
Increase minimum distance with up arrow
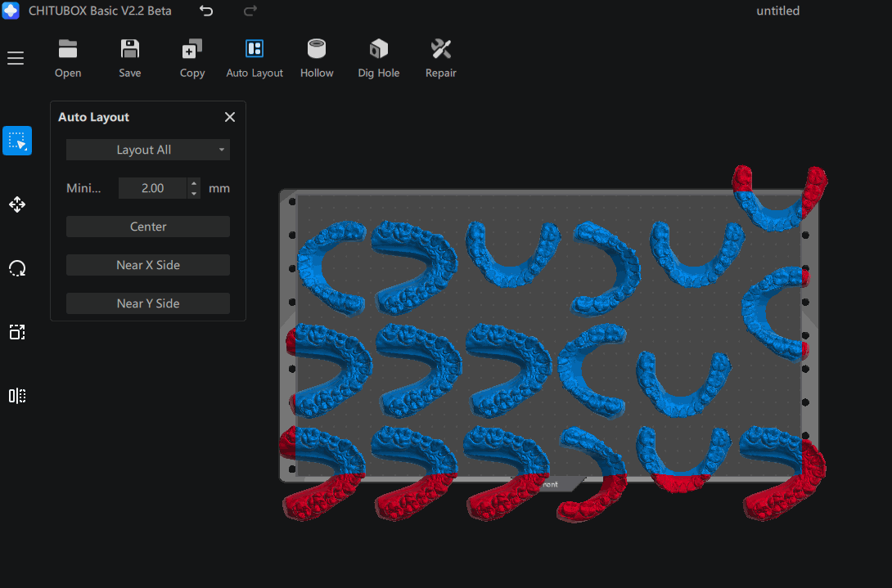point(194,183)
